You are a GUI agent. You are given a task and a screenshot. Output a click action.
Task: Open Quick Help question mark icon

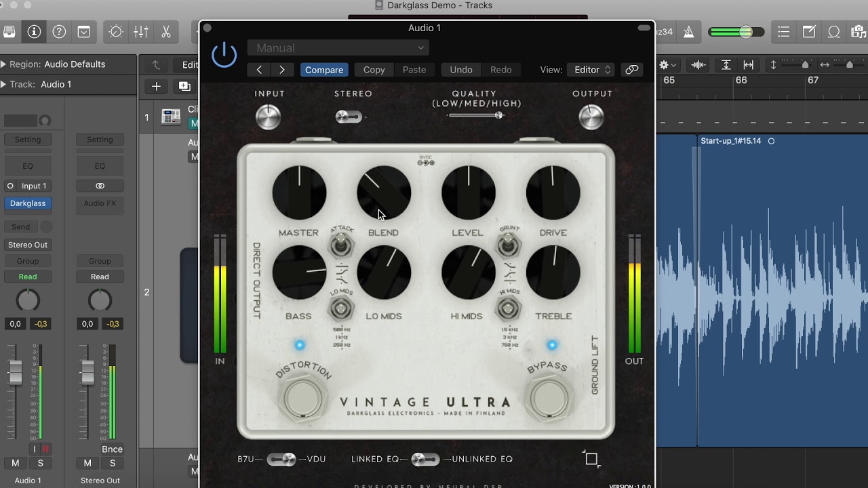(59, 32)
